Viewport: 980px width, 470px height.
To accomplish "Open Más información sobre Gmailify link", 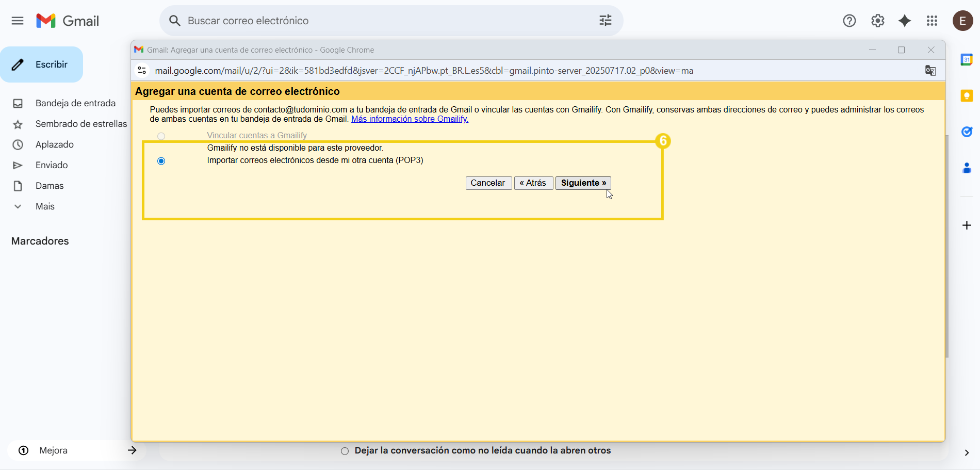I will coord(410,119).
